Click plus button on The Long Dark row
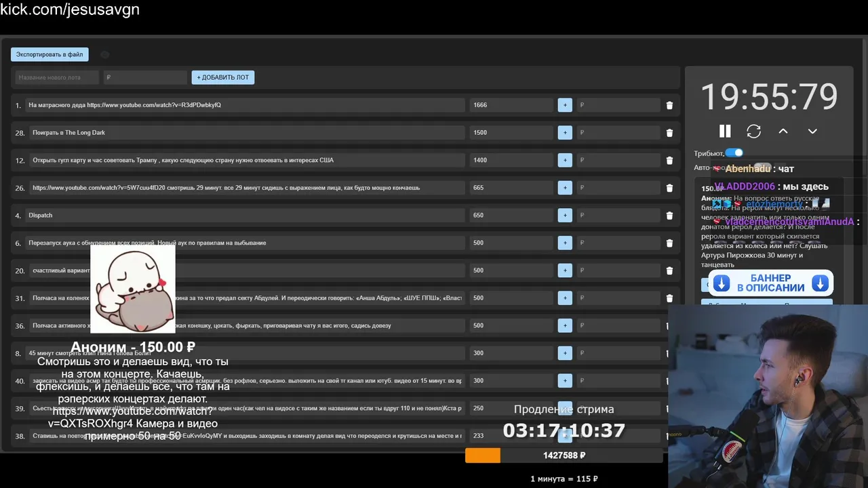This screenshot has width=868, height=488. pyautogui.click(x=565, y=133)
